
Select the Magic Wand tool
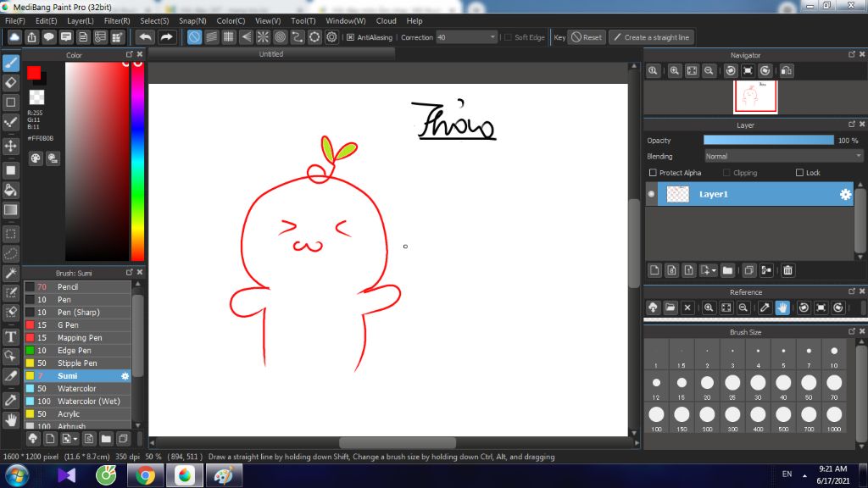pyautogui.click(x=11, y=274)
